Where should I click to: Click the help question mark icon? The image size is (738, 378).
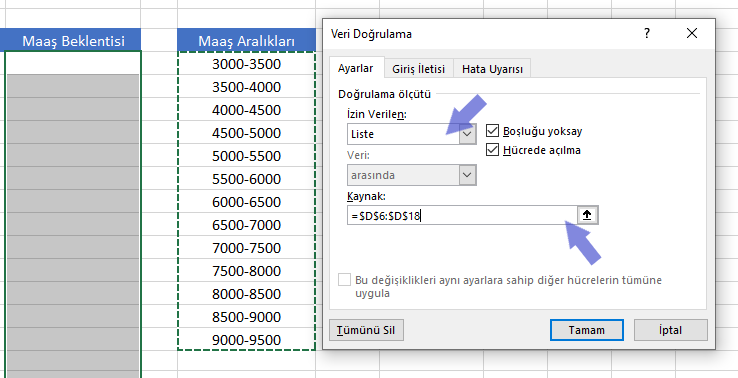click(x=647, y=33)
